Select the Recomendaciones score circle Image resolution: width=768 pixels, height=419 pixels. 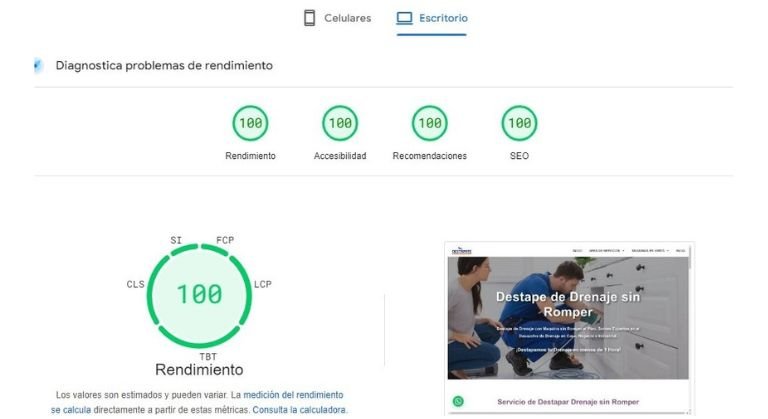click(x=429, y=124)
